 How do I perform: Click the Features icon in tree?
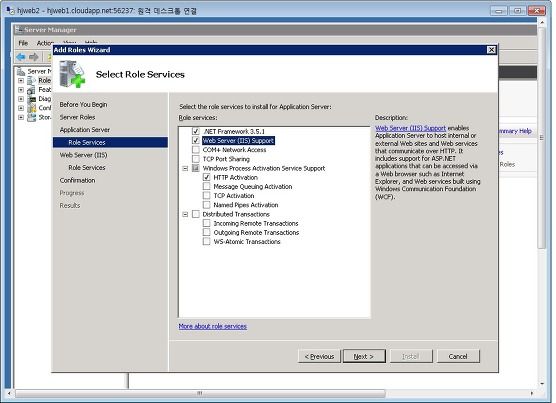tap(32, 90)
